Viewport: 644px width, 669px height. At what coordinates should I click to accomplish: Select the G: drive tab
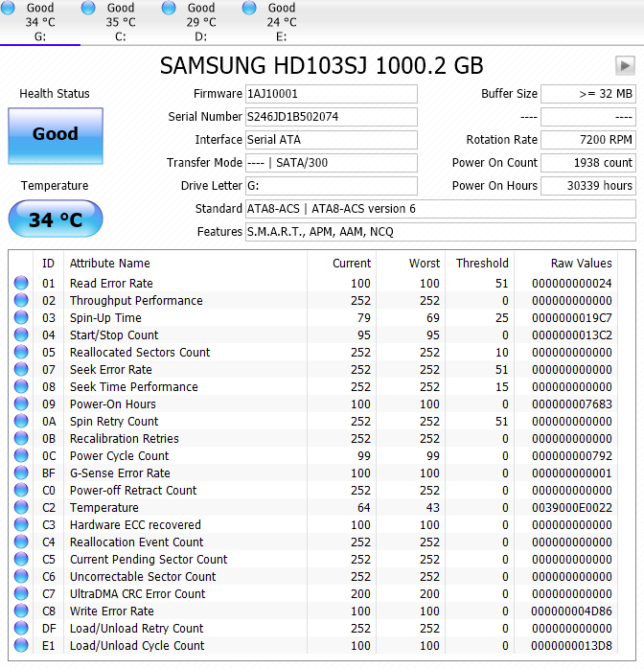pos(40,22)
